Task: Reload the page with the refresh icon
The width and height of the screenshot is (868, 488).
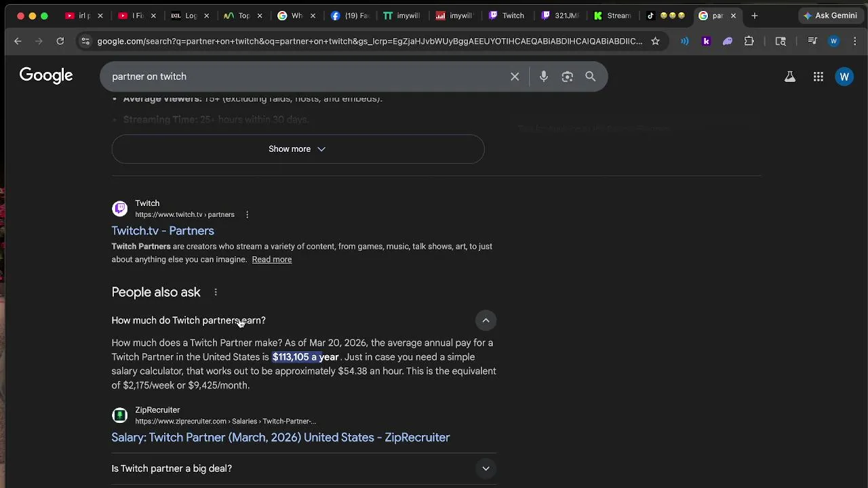Action: click(x=60, y=41)
